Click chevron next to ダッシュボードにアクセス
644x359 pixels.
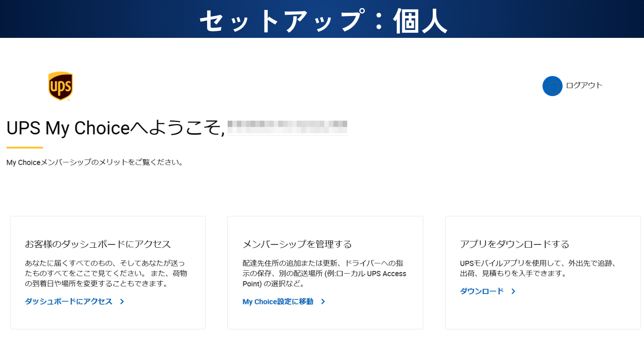122,302
